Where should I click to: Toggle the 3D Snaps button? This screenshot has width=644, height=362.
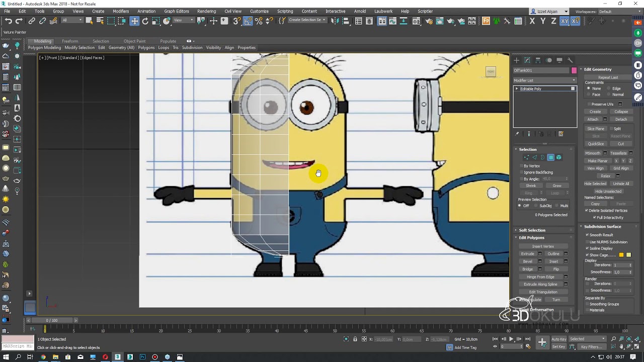(x=236, y=21)
